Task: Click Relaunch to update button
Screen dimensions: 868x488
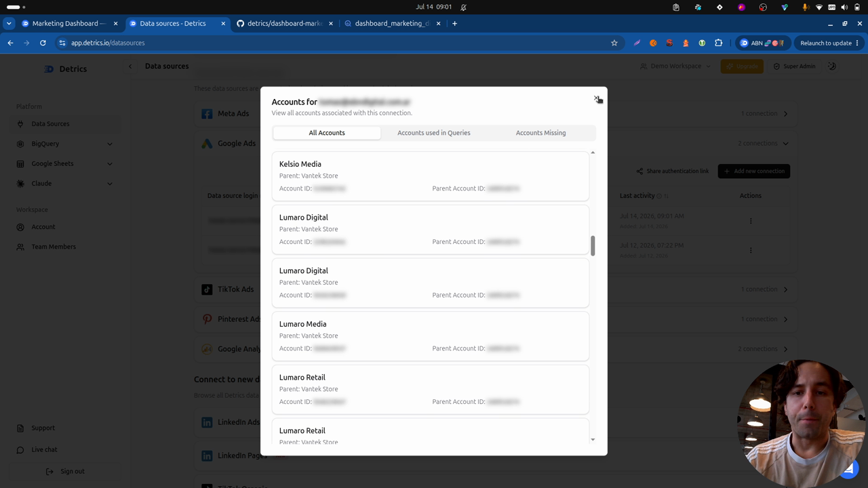Action: coord(829,43)
